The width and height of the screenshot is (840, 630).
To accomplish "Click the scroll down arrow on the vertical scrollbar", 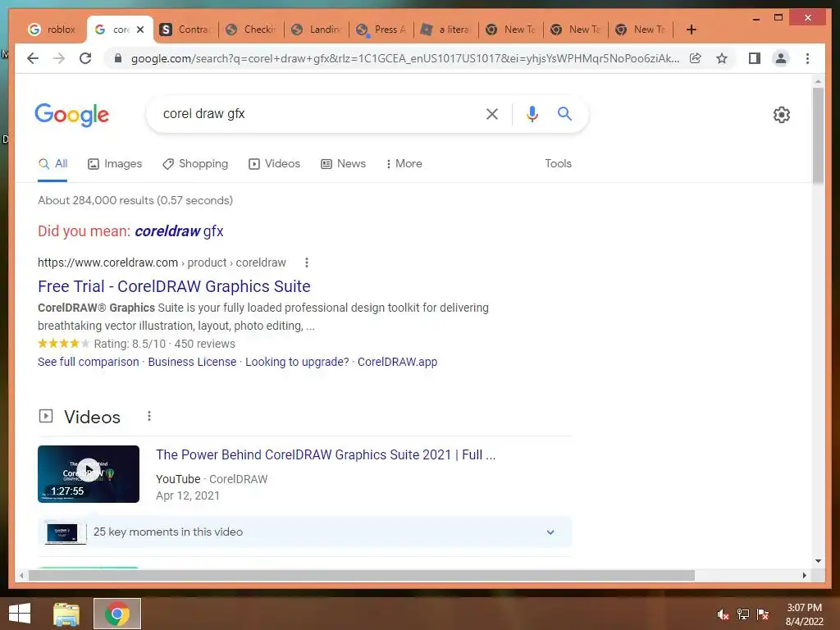I will point(818,561).
